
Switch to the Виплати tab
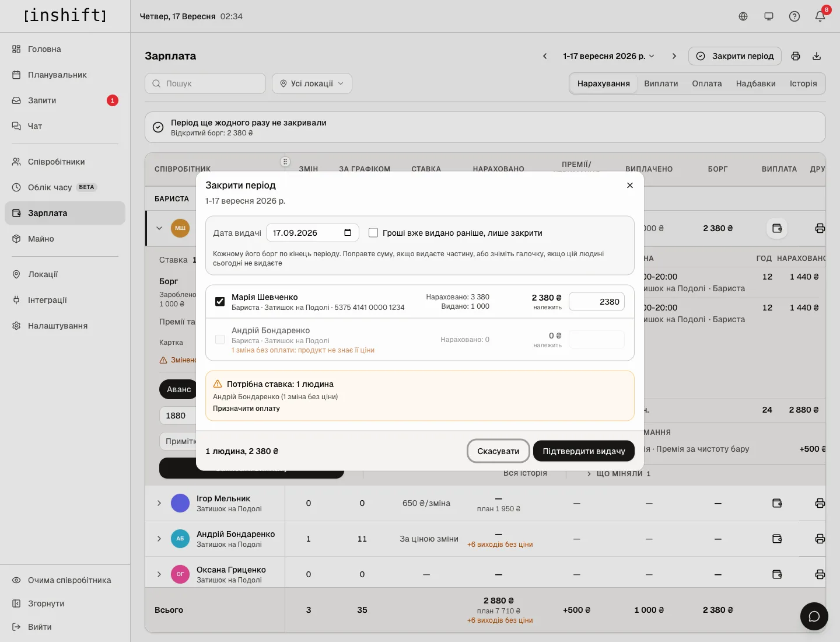[661, 83]
